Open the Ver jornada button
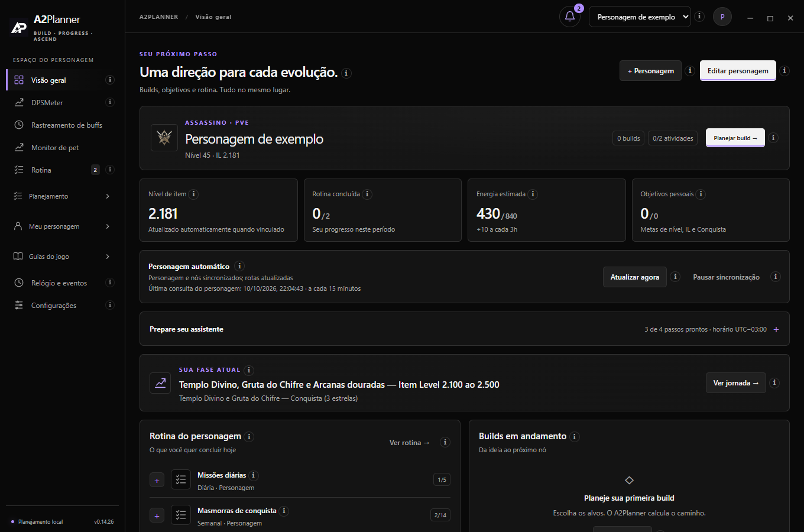Screen dimensions: 804x532 (735, 383)
